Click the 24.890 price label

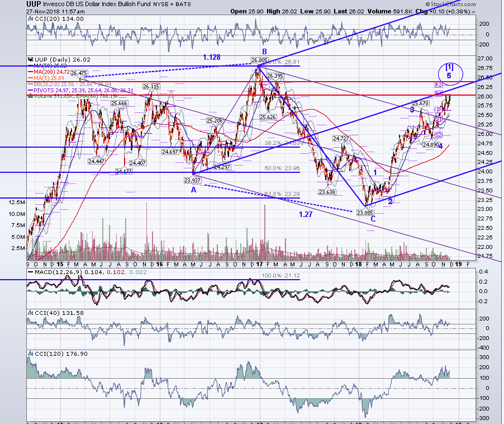click(x=431, y=145)
